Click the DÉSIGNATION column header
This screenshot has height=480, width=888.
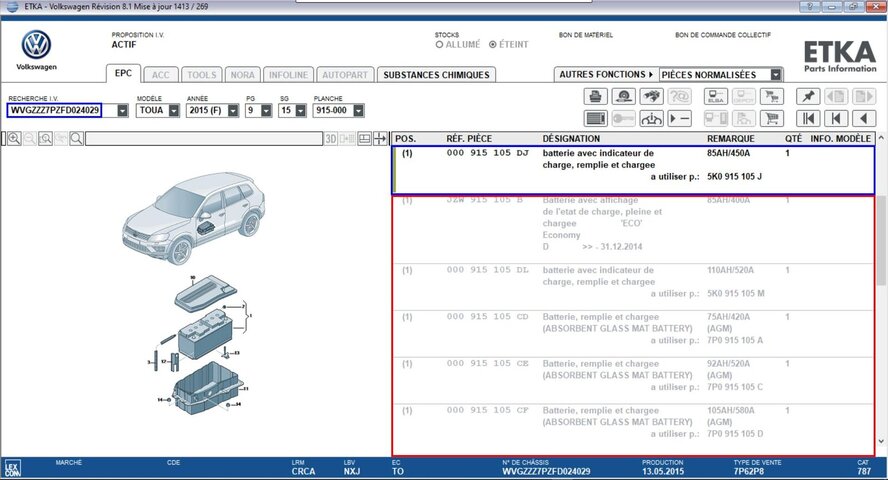pos(571,139)
